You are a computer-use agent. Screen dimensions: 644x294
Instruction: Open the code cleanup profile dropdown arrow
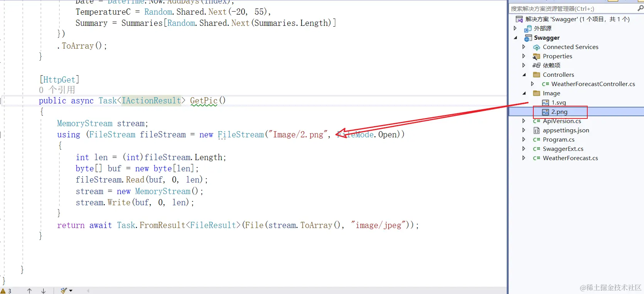click(71, 291)
